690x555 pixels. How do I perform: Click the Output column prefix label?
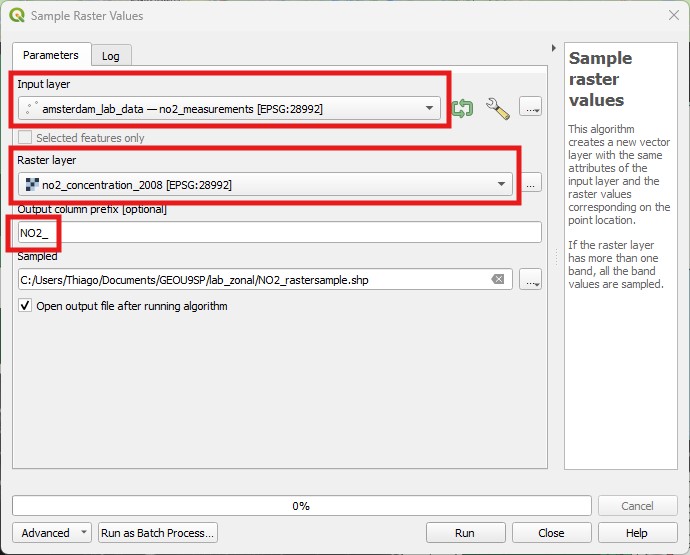coord(92,209)
